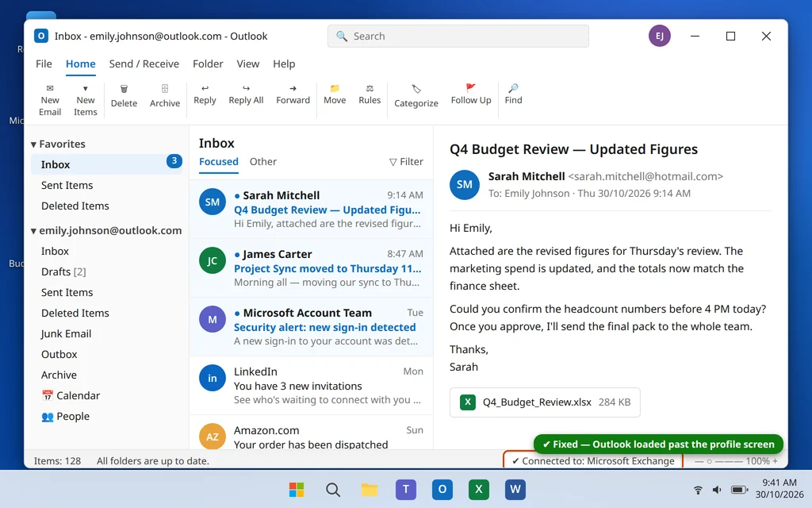
Task: Open the Find tool
Action: (513, 95)
